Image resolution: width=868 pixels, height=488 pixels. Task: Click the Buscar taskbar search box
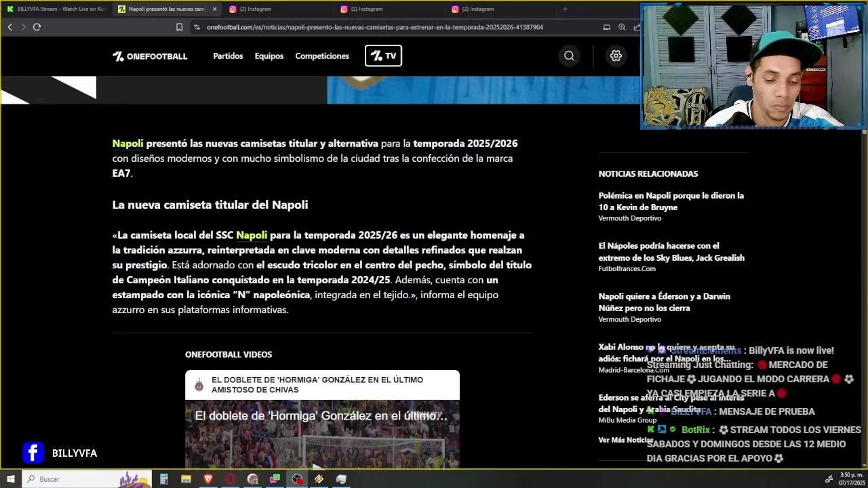pyautogui.click(x=88, y=479)
